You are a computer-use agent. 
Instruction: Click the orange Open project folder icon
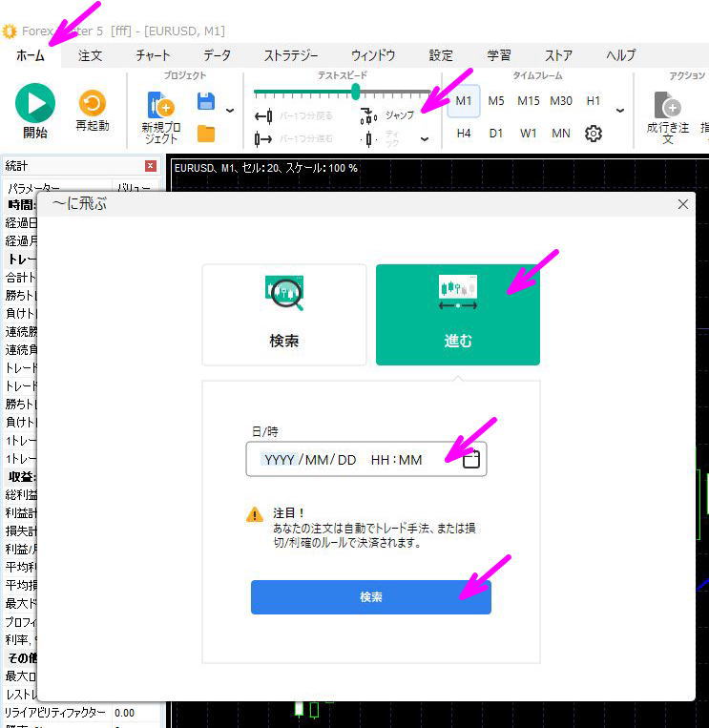pyautogui.click(x=206, y=134)
